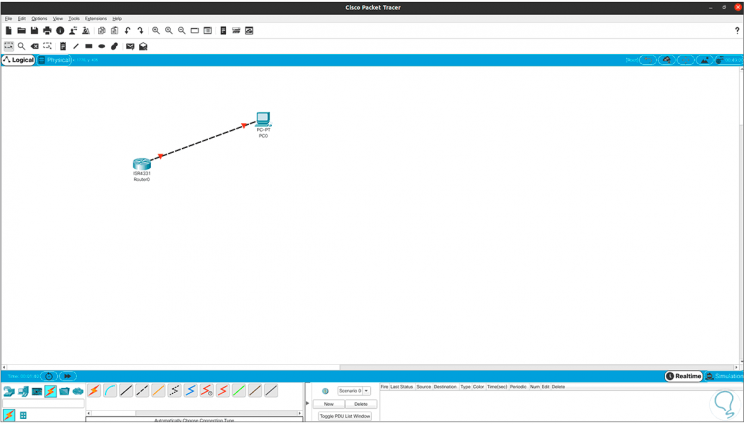Save the project with the floppy icon

coord(34,30)
